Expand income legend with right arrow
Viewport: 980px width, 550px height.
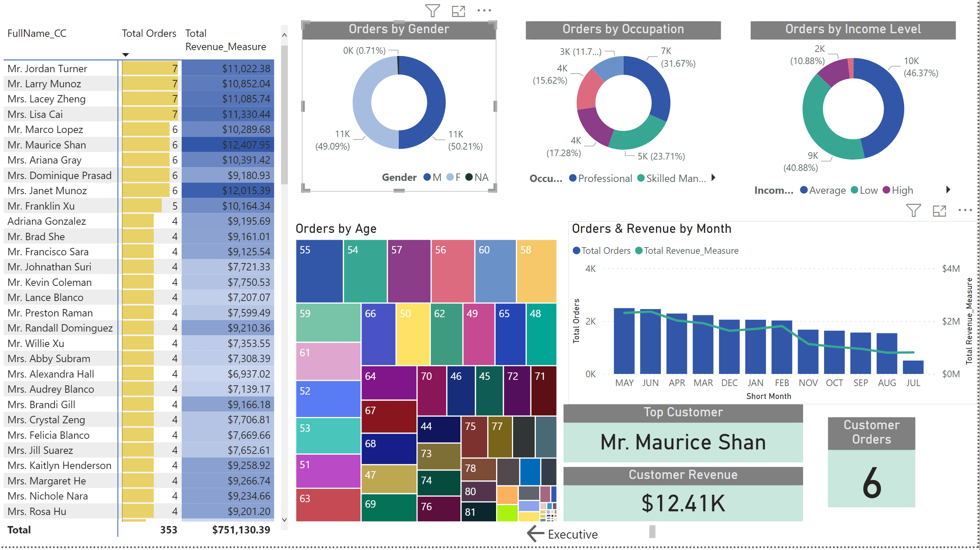(x=948, y=190)
